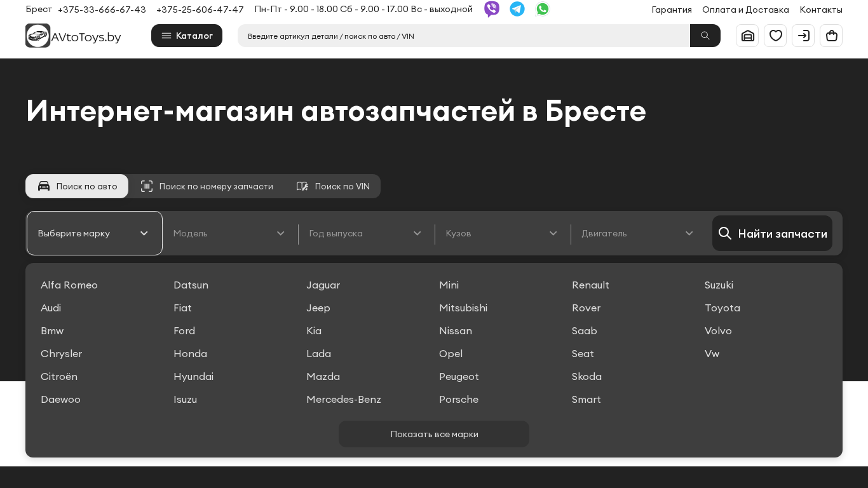Select Hyundai brand
Image resolution: width=868 pixels, height=488 pixels.
193,376
